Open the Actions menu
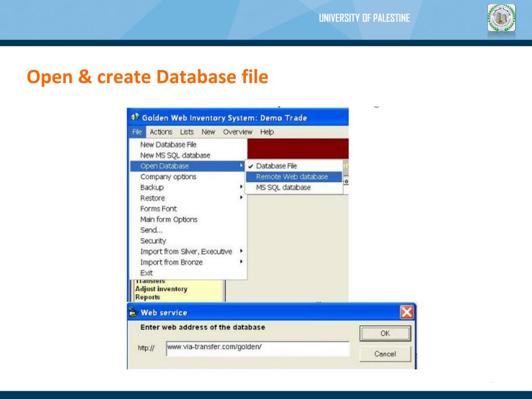 [x=161, y=132]
